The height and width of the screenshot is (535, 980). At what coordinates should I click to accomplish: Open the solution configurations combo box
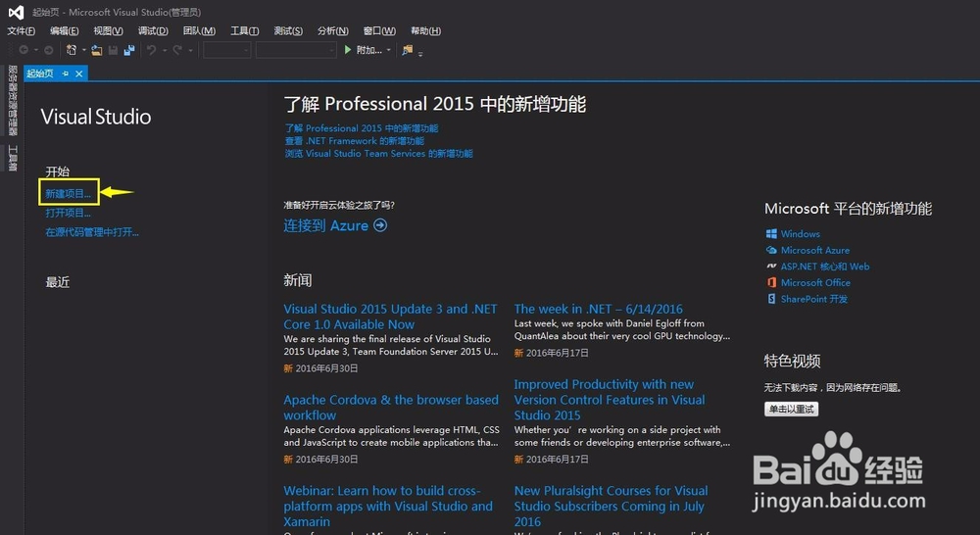pos(227,50)
